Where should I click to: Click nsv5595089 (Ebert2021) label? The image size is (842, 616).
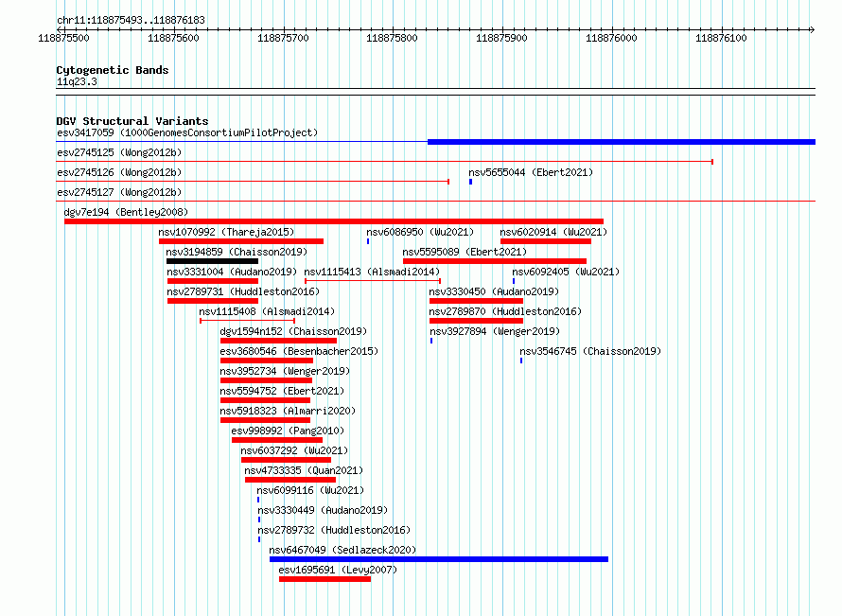(x=465, y=252)
